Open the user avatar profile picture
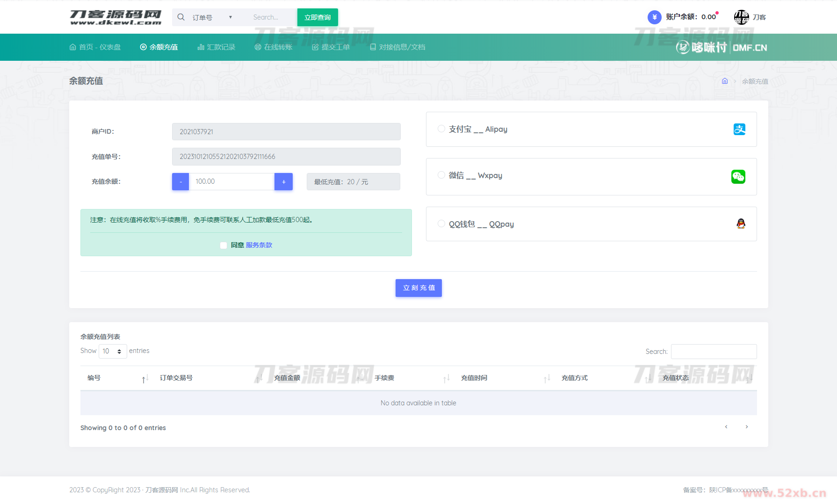Screen dimensions: 837x504 tap(741, 17)
